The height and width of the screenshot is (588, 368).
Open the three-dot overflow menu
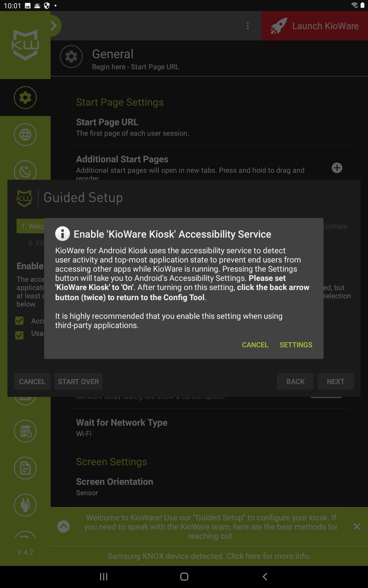[x=248, y=26]
